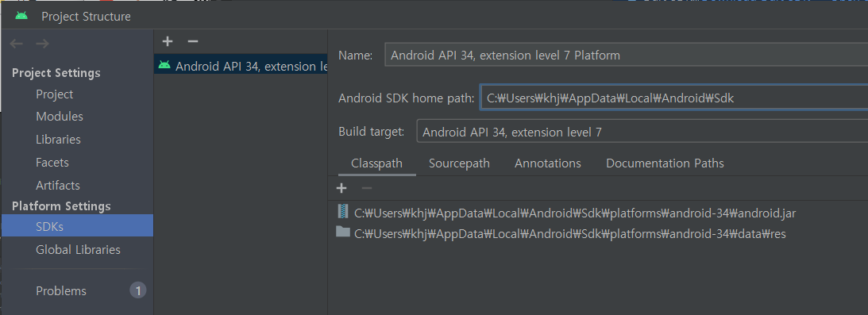Click the Android icon of API 34 SDK
The height and width of the screenshot is (315, 868).
[x=164, y=65]
